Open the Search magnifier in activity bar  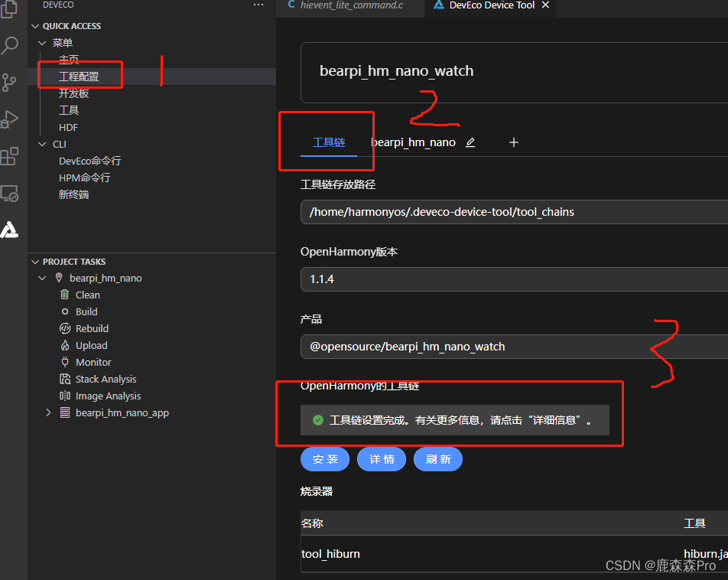[9, 46]
